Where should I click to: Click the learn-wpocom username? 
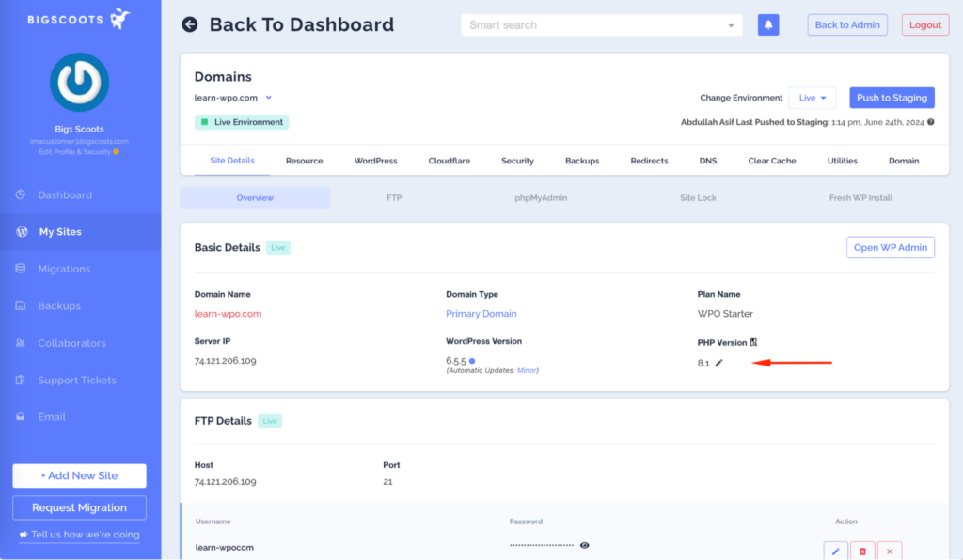pyautogui.click(x=224, y=547)
